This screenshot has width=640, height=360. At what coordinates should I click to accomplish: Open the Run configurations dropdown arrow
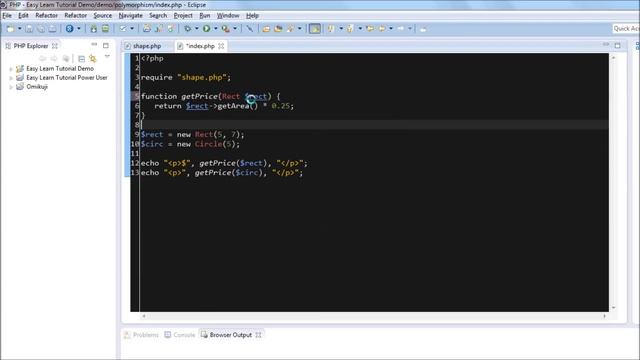pos(216,29)
